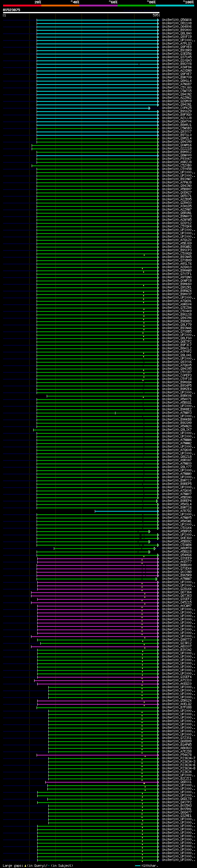This screenshot has height=868, width=197.
Task: Select hit label UniRef100_Q8H1L4
Action: click(x=177, y=81)
